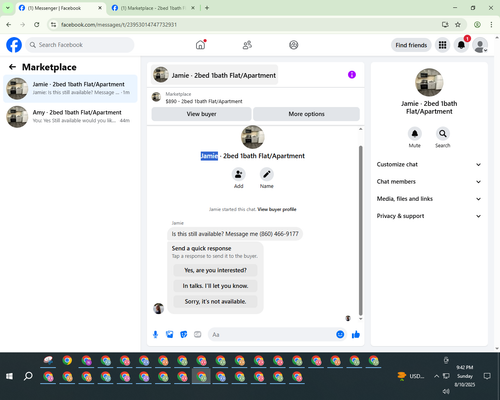Open the Windows action center notifications

point(487,376)
